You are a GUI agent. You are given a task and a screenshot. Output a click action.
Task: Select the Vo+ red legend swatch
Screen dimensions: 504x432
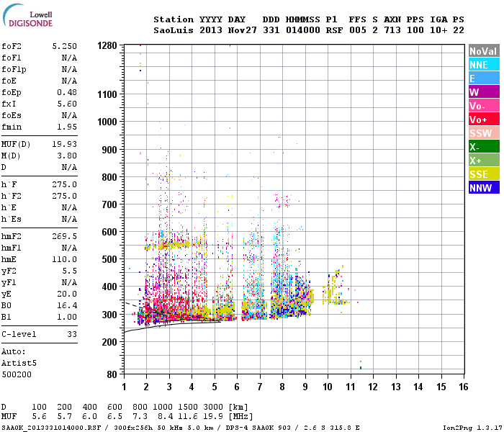484,120
